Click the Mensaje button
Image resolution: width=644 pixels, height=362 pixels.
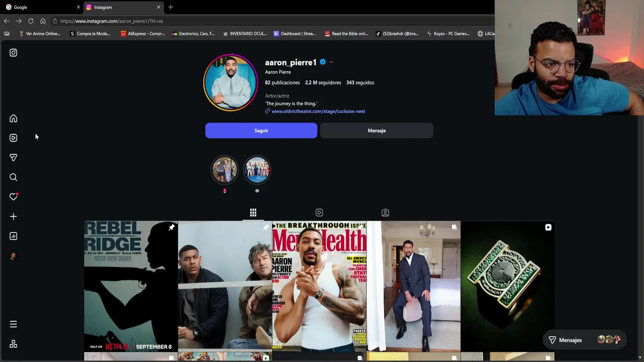pos(376,131)
